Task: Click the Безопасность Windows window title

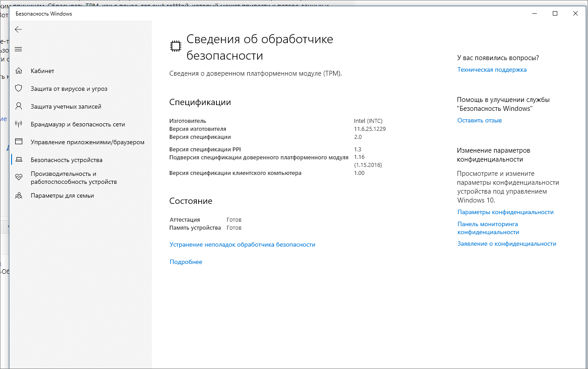Action: tap(44, 13)
